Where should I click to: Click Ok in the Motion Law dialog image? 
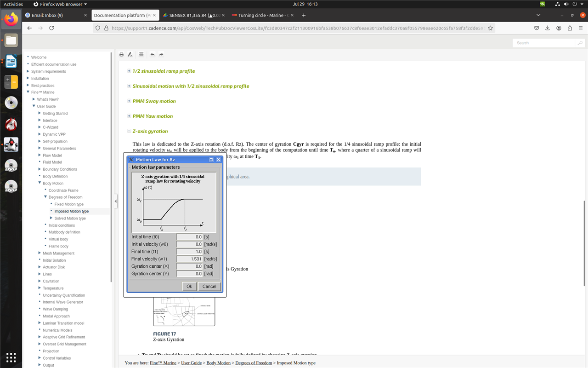189,286
